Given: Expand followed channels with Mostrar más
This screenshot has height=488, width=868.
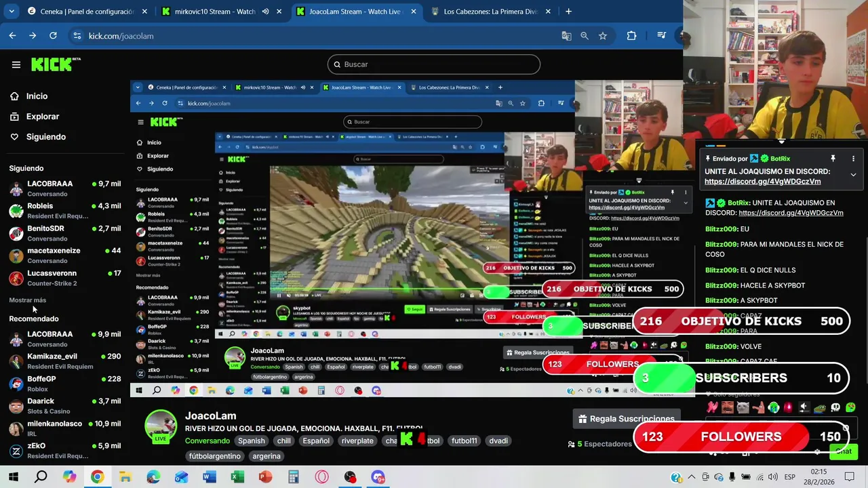Looking at the screenshot, I should pos(28,300).
